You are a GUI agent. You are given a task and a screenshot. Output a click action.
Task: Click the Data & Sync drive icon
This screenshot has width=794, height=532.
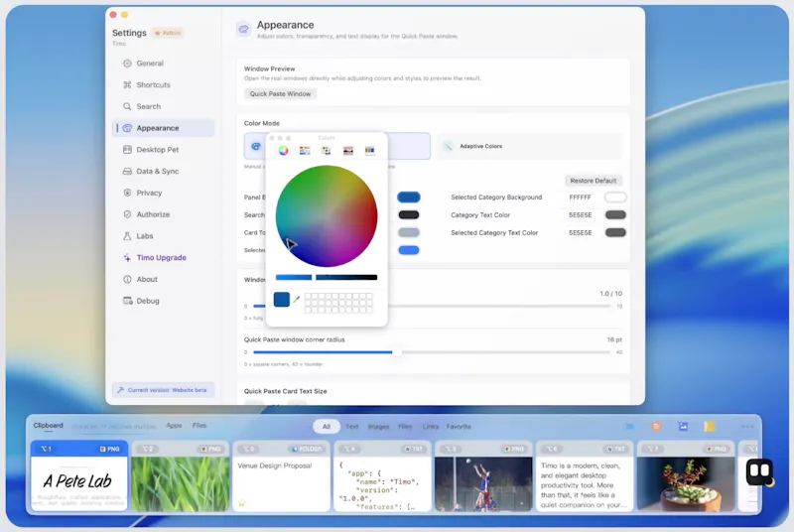tap(127, 171)
